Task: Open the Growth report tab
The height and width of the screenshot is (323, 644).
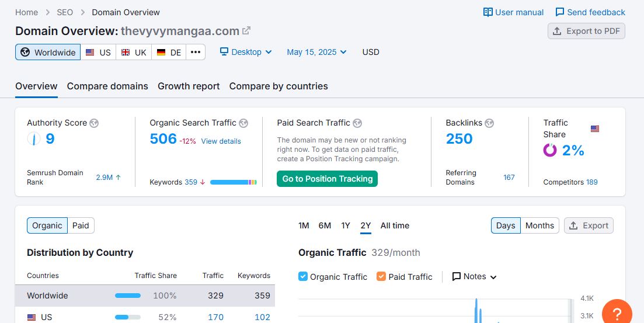Action: tap(189, 86)
